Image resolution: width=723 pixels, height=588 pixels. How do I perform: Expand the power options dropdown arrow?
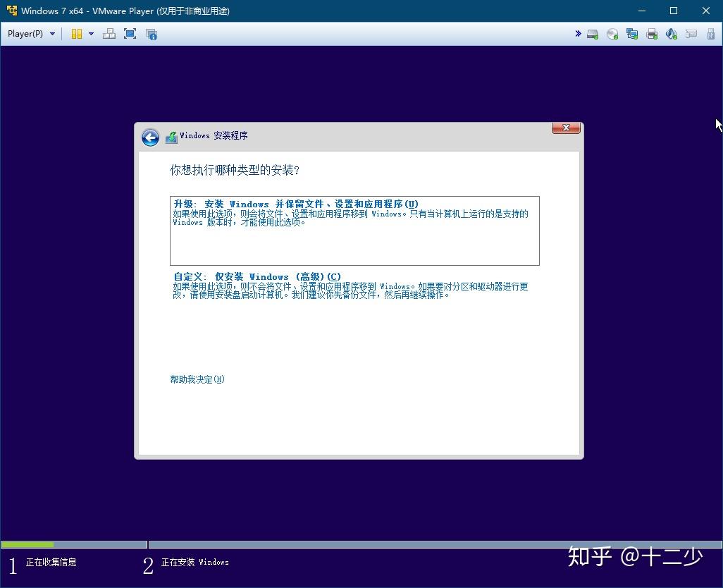(91, 34)
